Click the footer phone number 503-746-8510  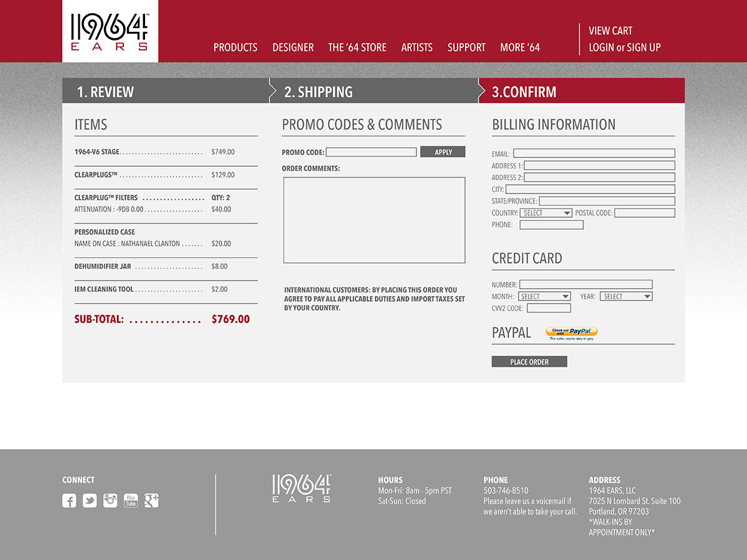pos(506,490)
